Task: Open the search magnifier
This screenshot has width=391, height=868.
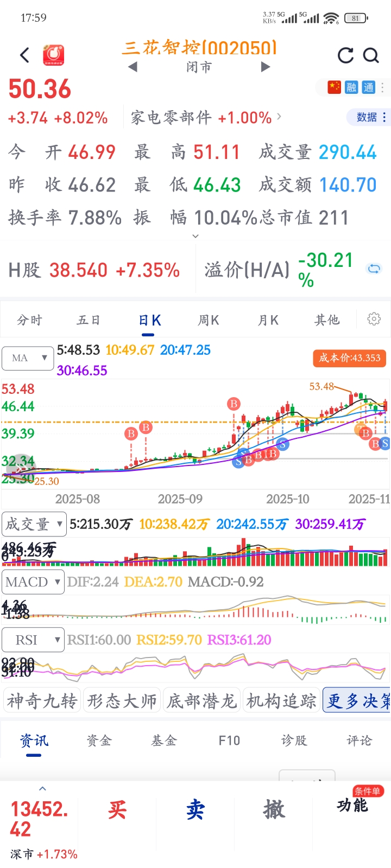Action: point(371,55)
